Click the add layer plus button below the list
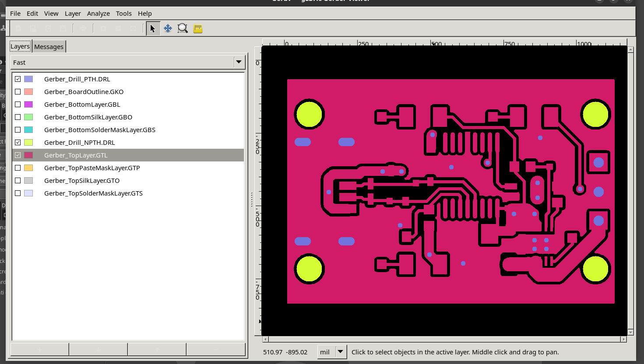 pyautogui.click(x=40, y=350)
